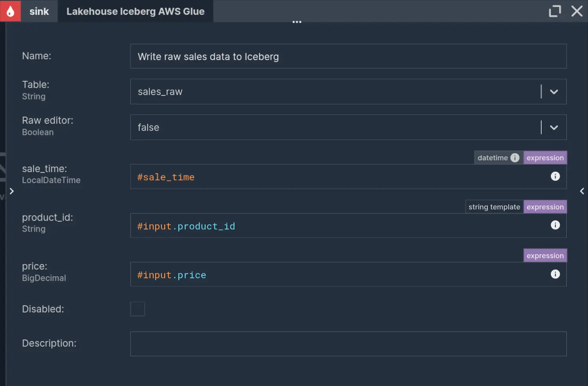Click the sale_time: label

[44, 169]
